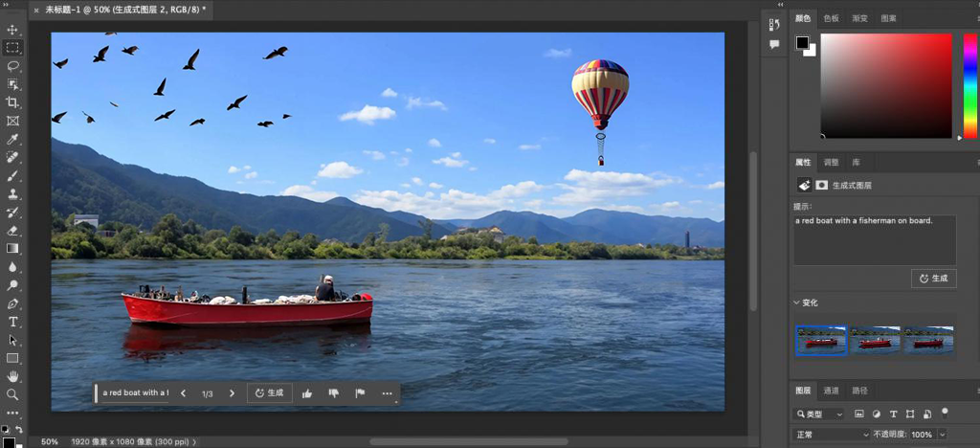Select the Move tool
The image size is (980, 448).
(12, 30)
